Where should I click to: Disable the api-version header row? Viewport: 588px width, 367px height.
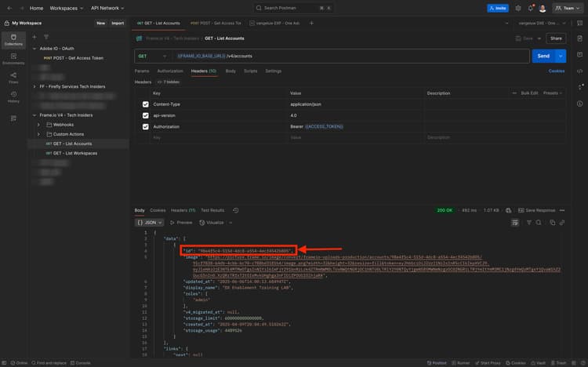pyautogui.click(x=145, y=115)
